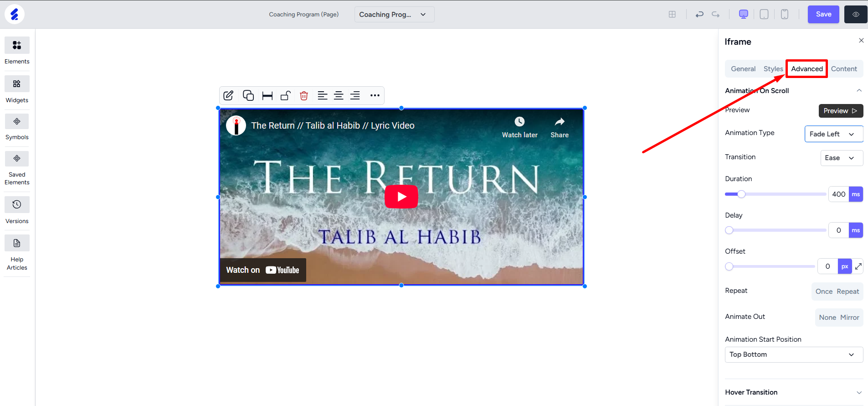Click the Save button

823,14
